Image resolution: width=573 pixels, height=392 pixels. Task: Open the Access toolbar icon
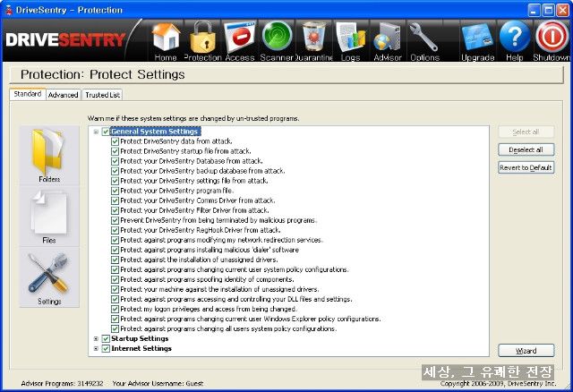[240, 40]
